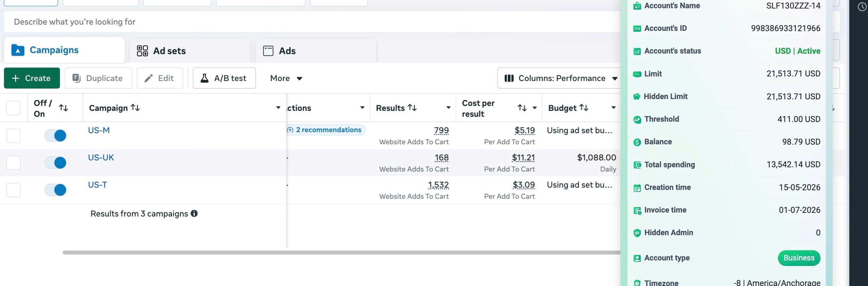Click the Campaigns folder icon
The width and height of the screenshot is (868, 286).
[x=17, y=50]
